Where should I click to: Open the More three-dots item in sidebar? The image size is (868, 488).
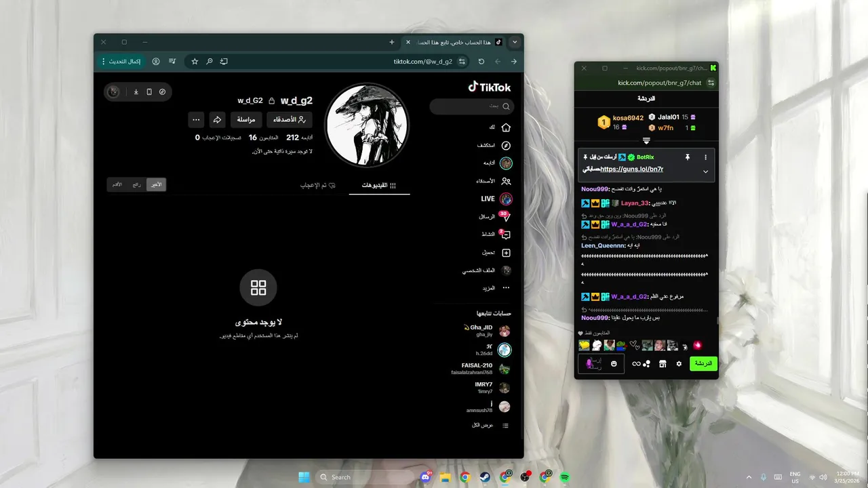(505, 288)
